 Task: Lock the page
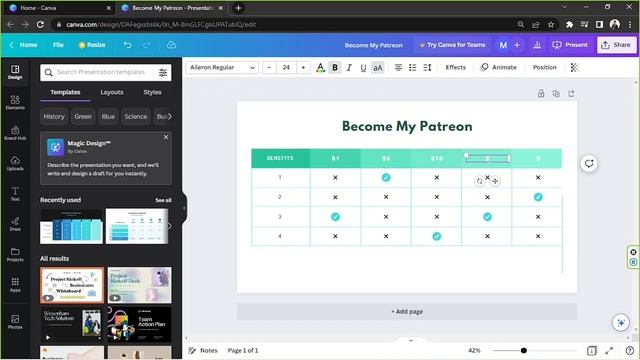coord(541,93)
